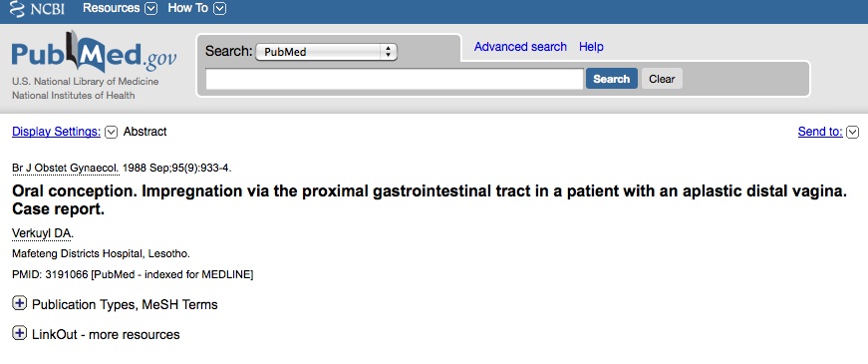Expand the Publication Types, MeSH Terms plus icon
This screenshot has height=364, width=868.
(19, 303)
